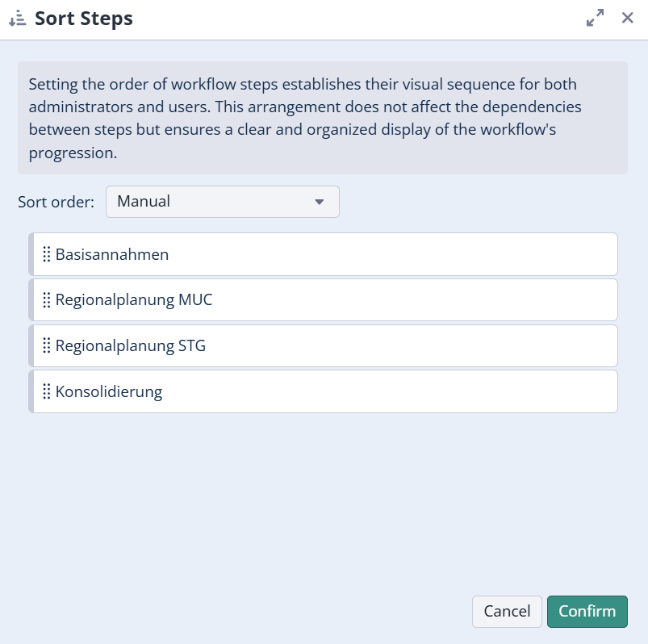The height and width of the screenshot is (644, 648).
Task: Close the Sort Steps dialog
Action: click(x=627, y=18)
